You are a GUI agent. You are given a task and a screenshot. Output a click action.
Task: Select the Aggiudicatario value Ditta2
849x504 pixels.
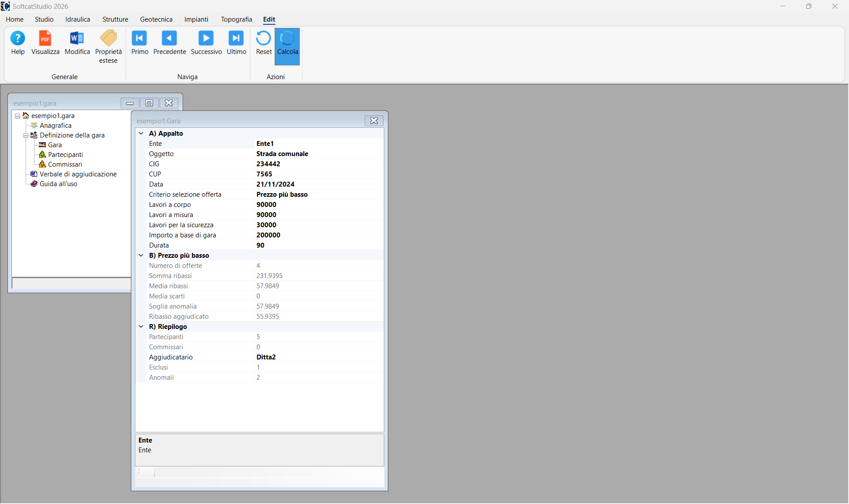point(319,357)
